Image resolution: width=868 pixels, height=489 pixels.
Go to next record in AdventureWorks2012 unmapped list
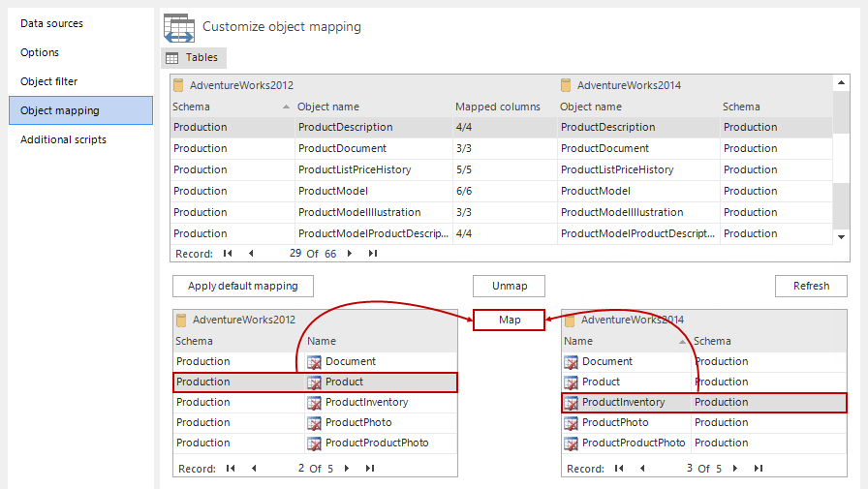pyautogui.click(x=347, y=469)
